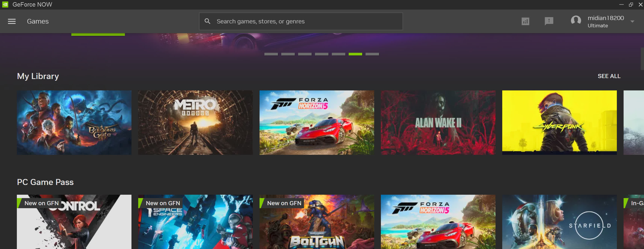
Task: Open Baldur's Gate in My Library
Action: pyautogui.click(x=74, y=122)
